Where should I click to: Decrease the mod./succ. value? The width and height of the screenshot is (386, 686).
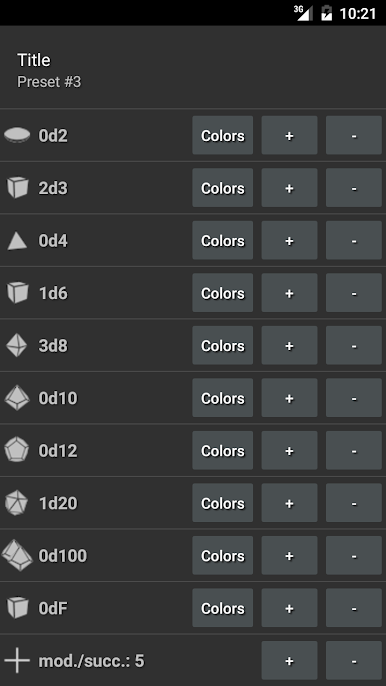[354, 660]
